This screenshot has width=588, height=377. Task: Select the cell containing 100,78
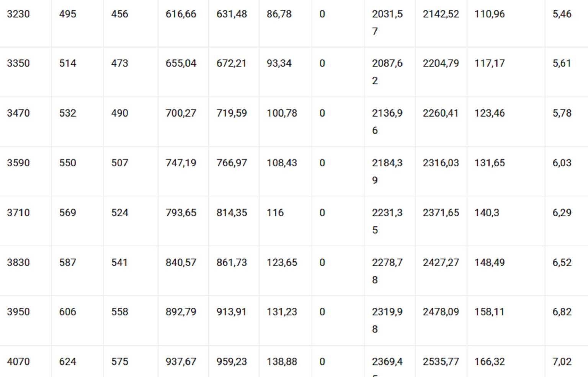coord(282,113)
